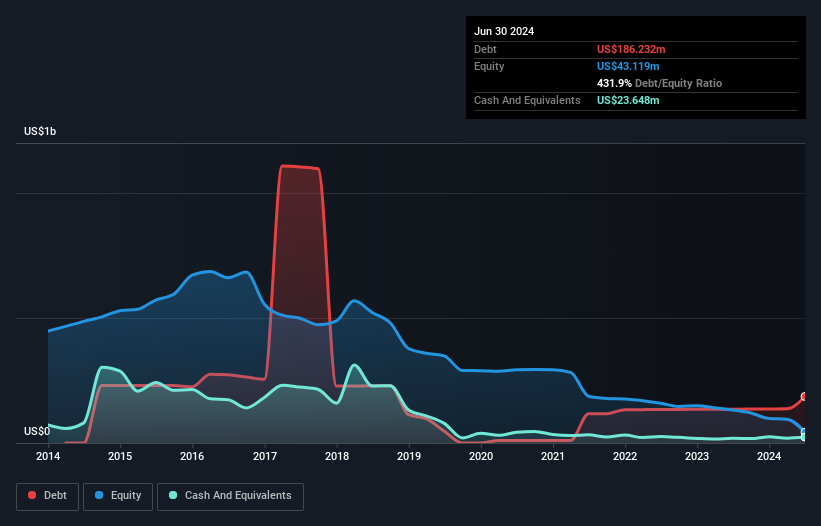Viewport: 821px width, 526px height.
Task: Click the US$0 y-axis label
Action: coord(37,431)
